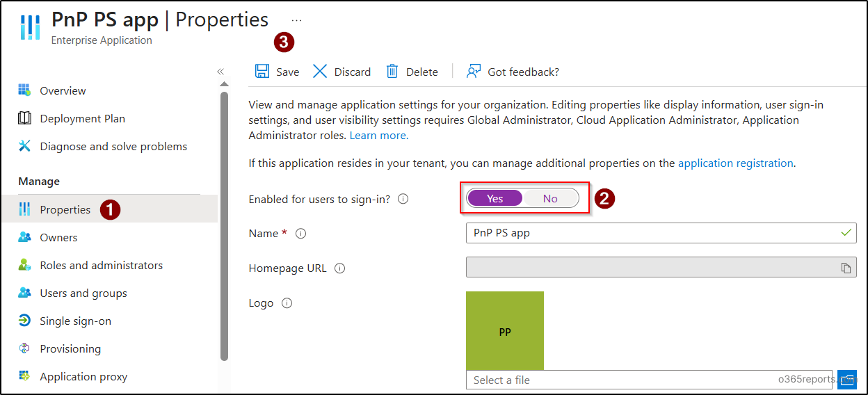Click the info icon next to Name
The image size is (868, 395).
point(300,234)
